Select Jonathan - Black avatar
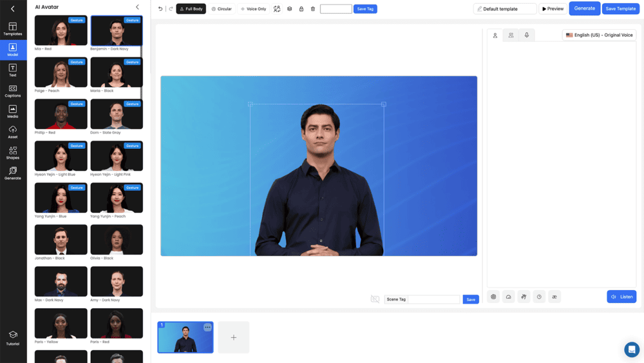Screen dimensions: 644x363 (61, 240)
